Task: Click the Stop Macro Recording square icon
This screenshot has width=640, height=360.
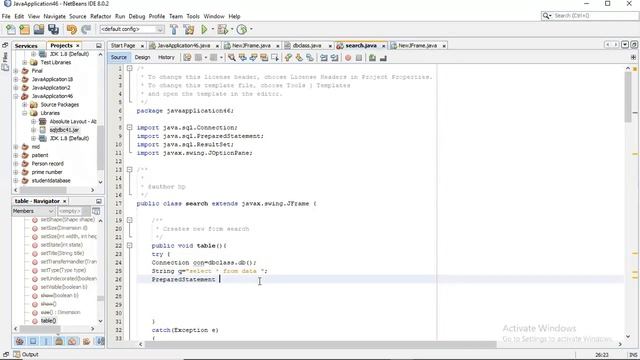Action: coord(359,58)
